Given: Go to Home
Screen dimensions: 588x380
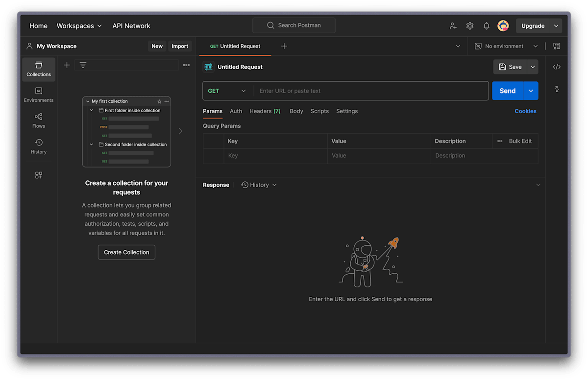Looking at the screenshot, I should pos(39,26).
